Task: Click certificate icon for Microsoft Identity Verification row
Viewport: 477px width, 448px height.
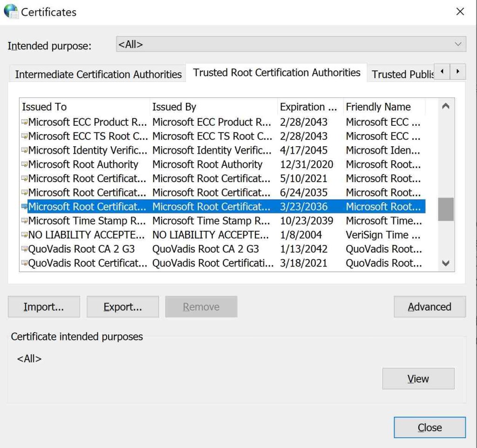Action: click(24, 151)
